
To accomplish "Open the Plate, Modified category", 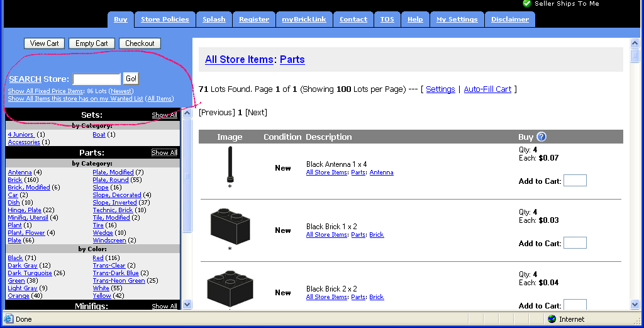I will coord(113,172).
